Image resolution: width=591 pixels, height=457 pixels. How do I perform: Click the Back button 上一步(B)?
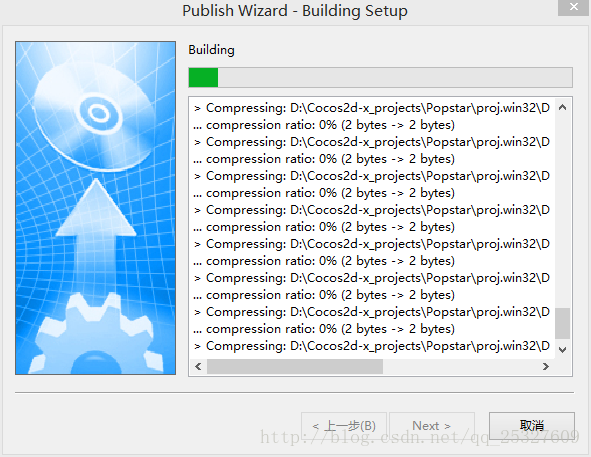coord(344,426)
